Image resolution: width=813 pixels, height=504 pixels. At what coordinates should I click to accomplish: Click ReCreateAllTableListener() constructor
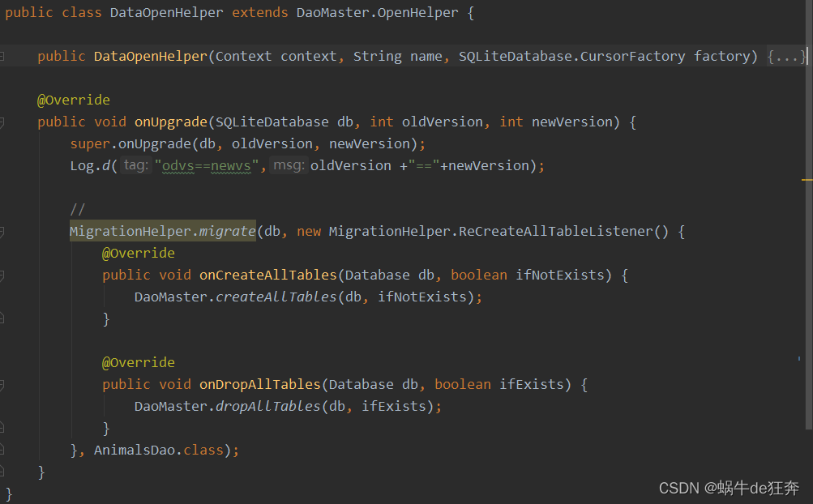coord(563,232)
